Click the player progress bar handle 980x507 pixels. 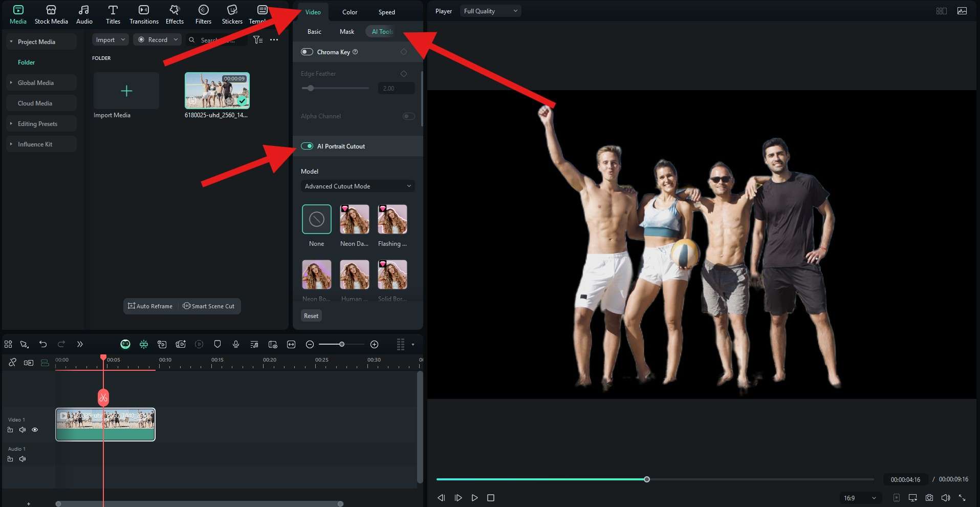point(647,479)
